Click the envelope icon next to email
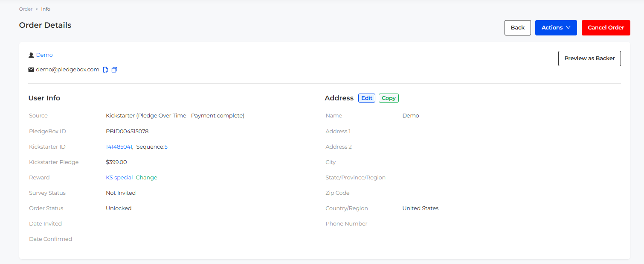 click(31, 70)
